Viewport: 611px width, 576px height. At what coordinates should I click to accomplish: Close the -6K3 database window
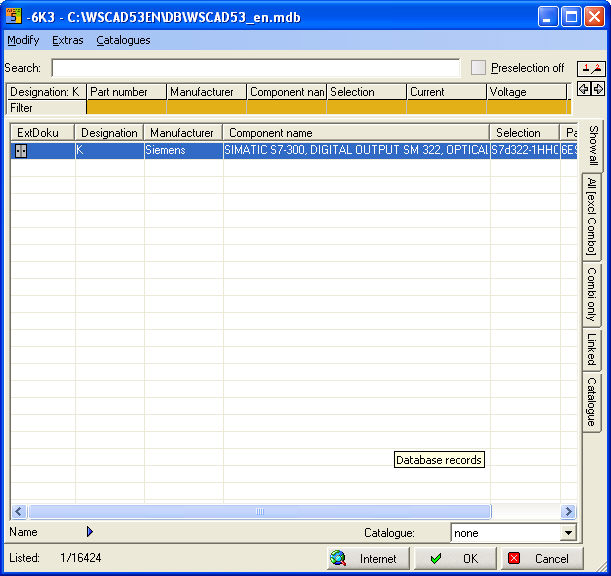pyautogui.click(x=594, y=16)
